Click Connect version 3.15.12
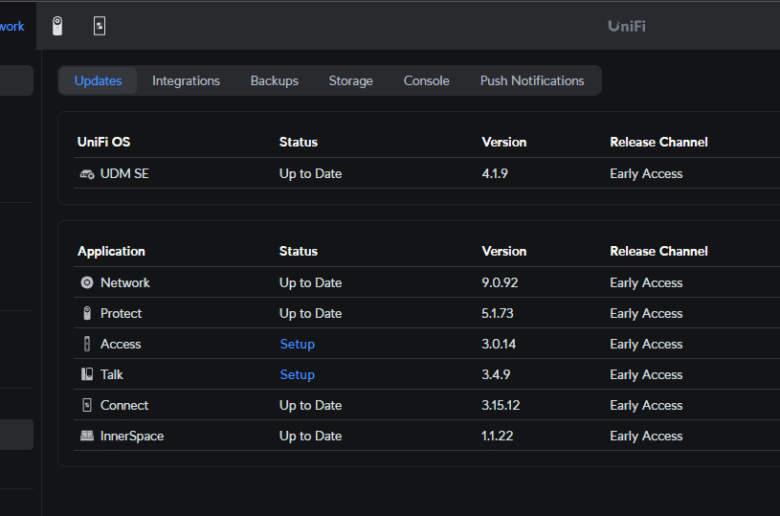780x516 pixels. coord(500,405)
